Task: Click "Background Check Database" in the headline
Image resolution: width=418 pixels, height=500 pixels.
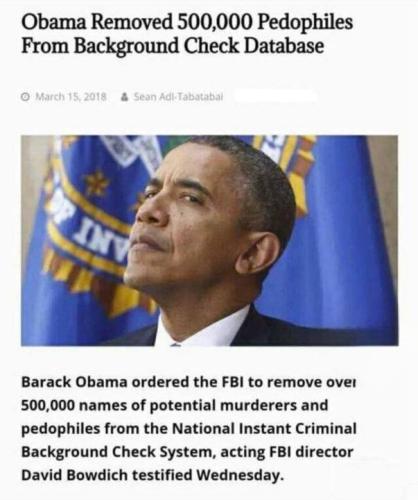Action: [x=199, y=46]
